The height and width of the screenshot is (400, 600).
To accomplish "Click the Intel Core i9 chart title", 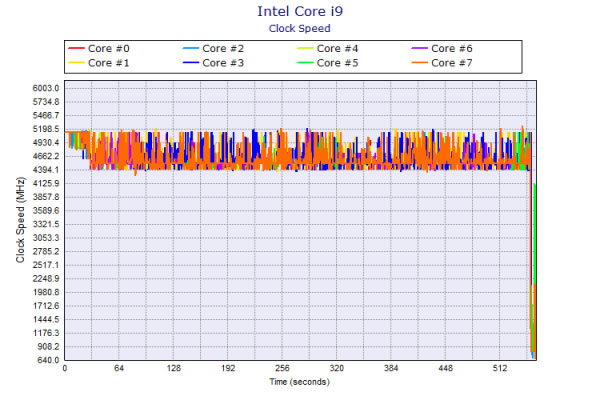I will [300, 11].
